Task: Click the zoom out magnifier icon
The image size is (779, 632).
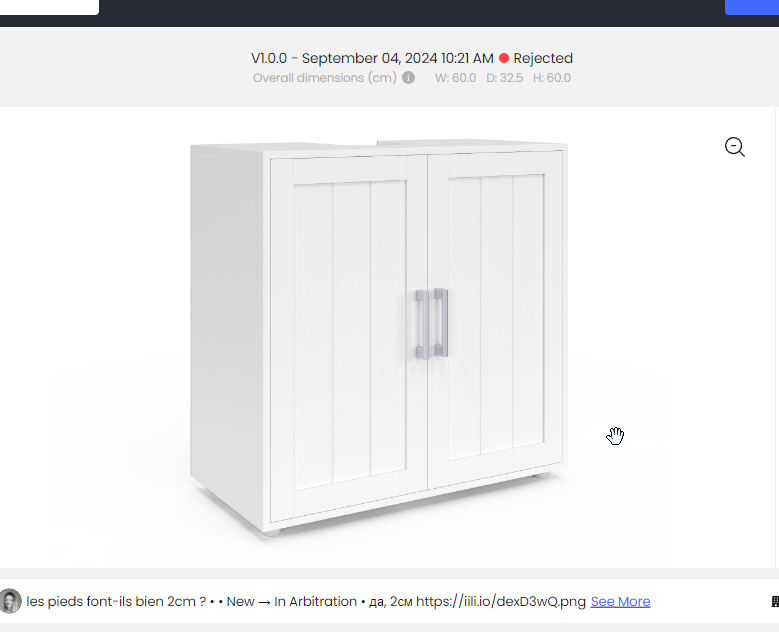Action: [x=735, y=147]
